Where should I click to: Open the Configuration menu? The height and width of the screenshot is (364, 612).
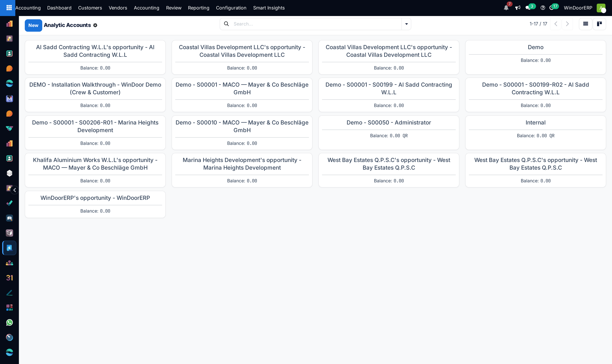click(231, 8)
